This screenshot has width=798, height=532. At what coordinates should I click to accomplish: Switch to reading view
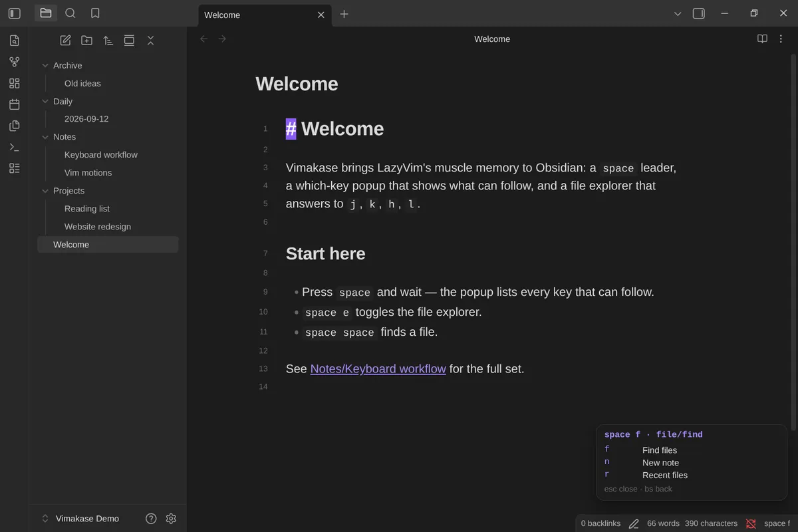point(763,39)
